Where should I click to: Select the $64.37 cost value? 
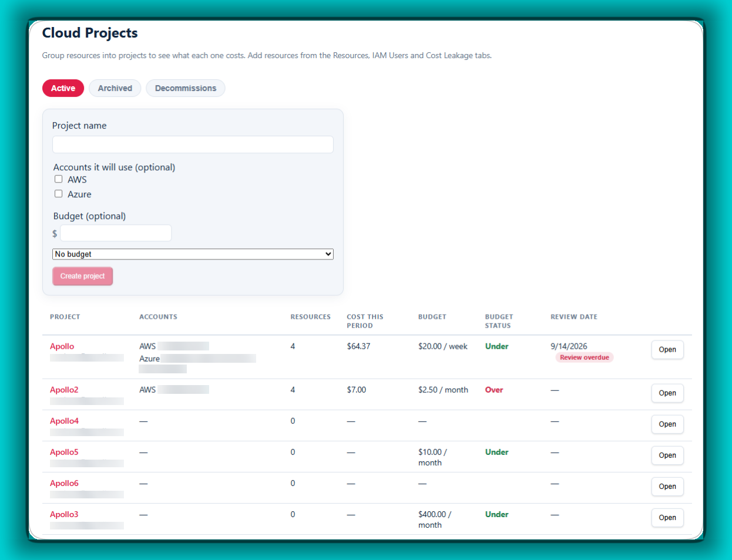[x=358, y=346]
